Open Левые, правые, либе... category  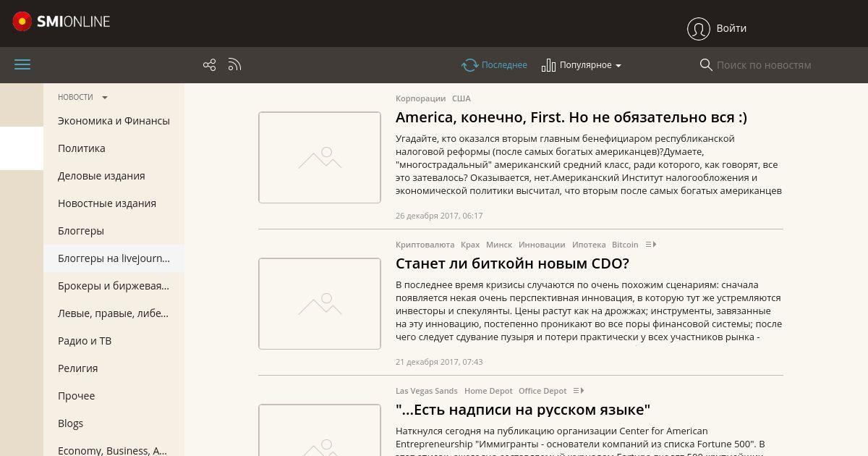coord(114,313)
